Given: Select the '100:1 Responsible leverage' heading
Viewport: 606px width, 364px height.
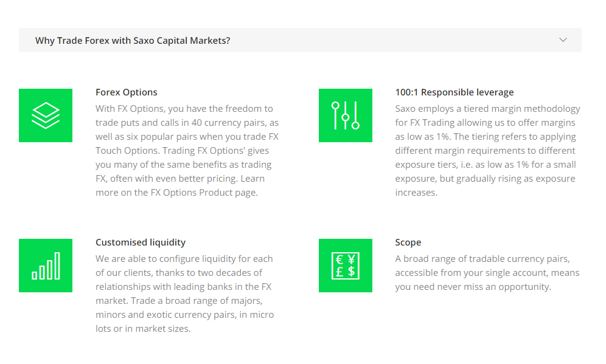Looking at the screenshot, I should [x=454, y=92].
